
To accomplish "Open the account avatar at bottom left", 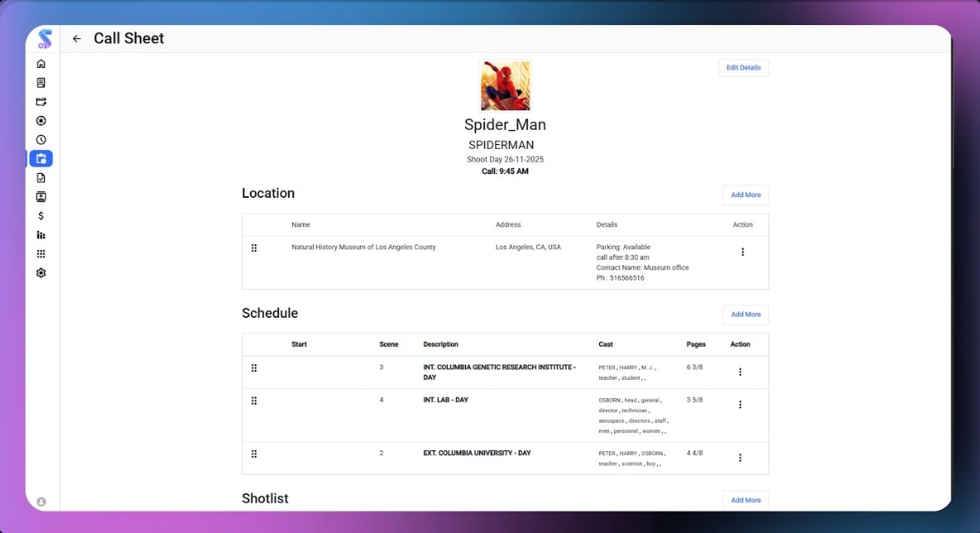I will coord(41,502).
